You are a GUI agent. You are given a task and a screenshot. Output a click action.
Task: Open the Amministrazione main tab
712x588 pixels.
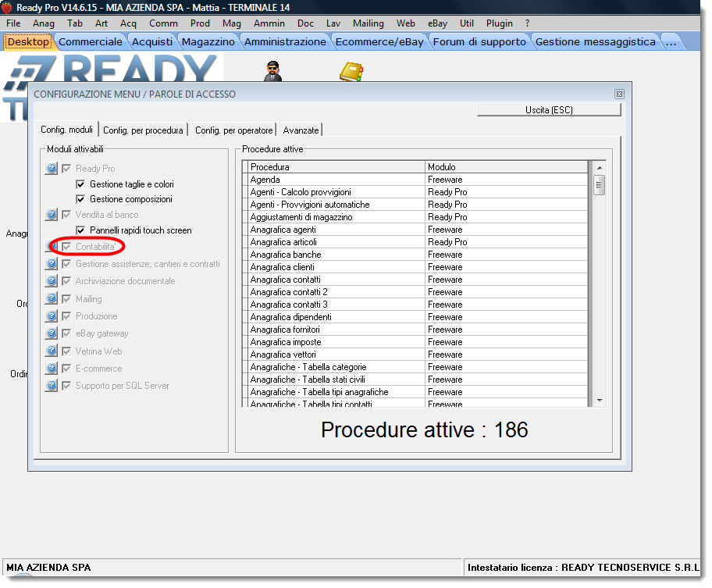point(285,41)
